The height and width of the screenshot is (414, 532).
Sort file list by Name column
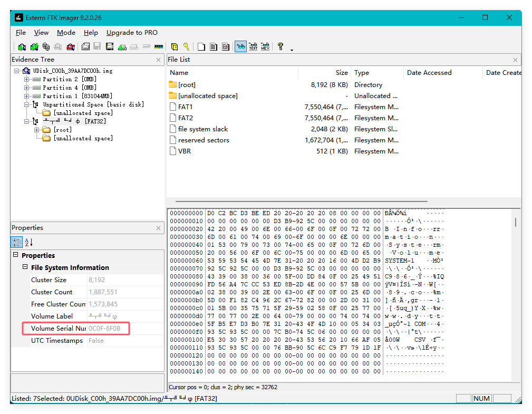(x=233, y=73)
